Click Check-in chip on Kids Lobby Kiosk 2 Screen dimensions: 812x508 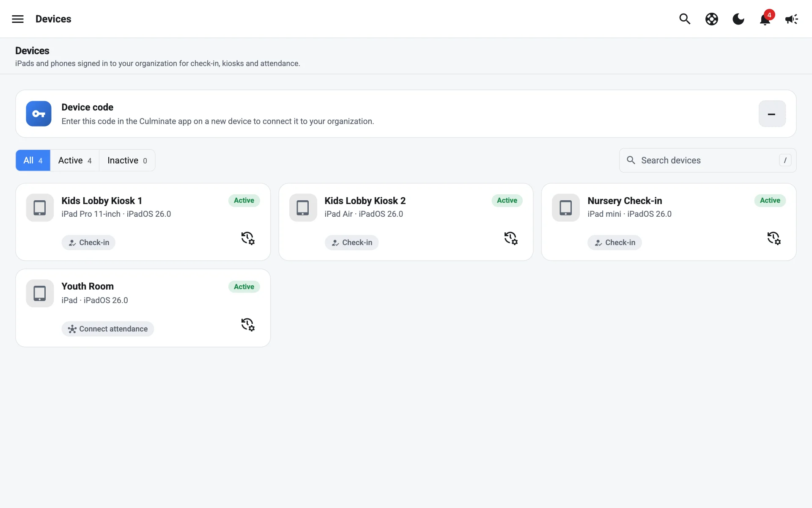tap(351, 243)
